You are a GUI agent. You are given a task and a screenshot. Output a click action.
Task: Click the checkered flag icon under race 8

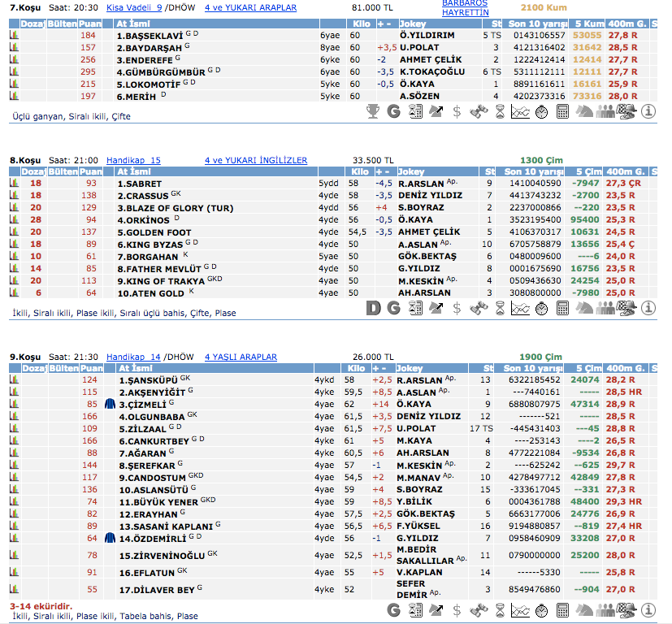(x=626, y=308)
